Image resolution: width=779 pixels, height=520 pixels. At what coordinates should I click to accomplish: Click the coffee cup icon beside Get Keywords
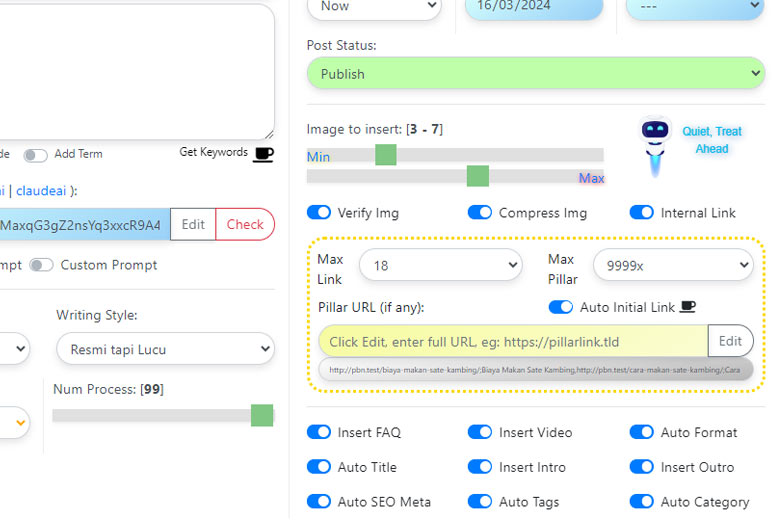click(x=263, y=153)
